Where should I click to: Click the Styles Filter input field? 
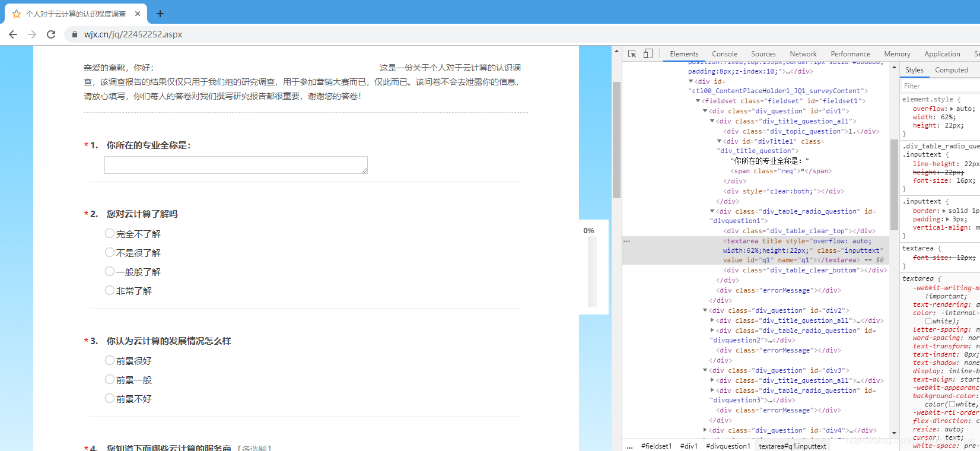click(x=940, y=86)
